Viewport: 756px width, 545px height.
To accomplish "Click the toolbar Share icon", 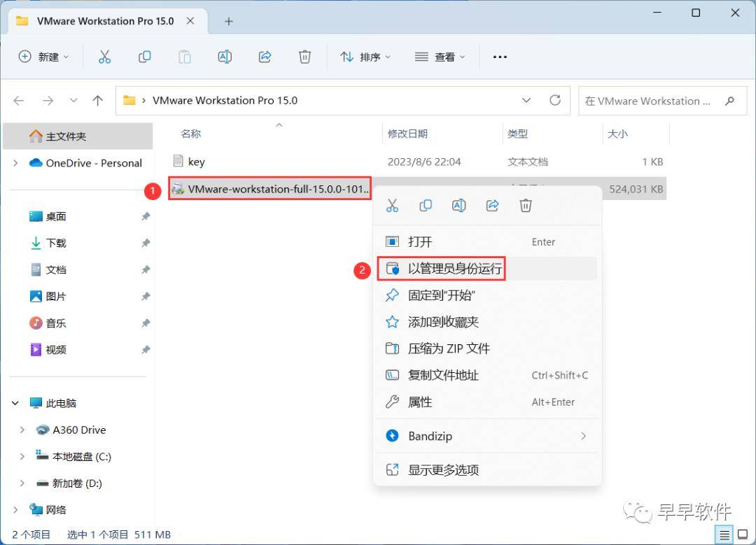I will click(265, 57).
